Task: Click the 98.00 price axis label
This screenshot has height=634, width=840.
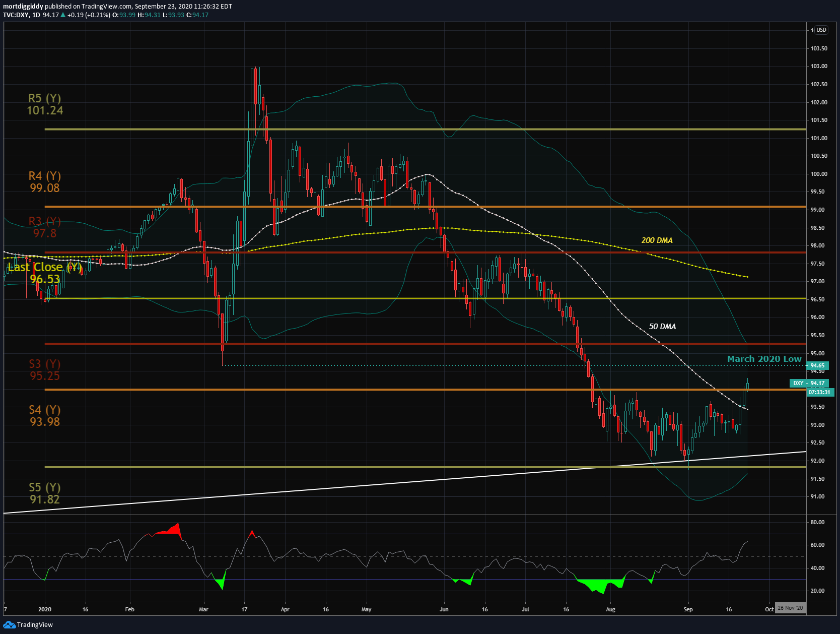Action: pos(817,246)
